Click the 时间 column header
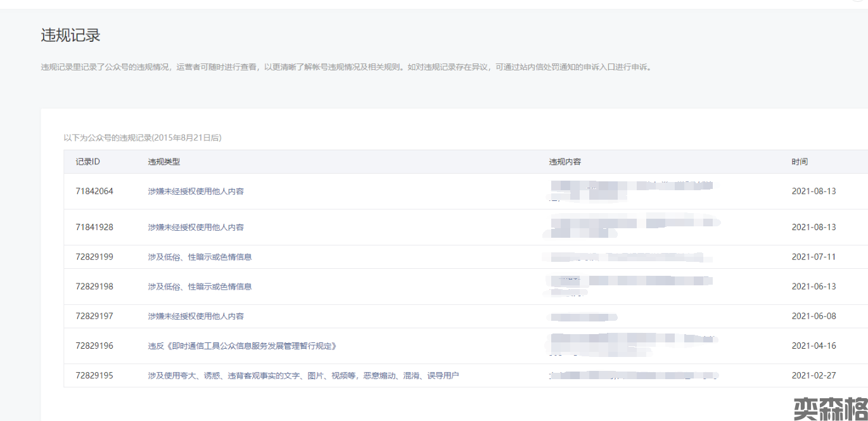The image size is (868, 421). coord(800,162)
